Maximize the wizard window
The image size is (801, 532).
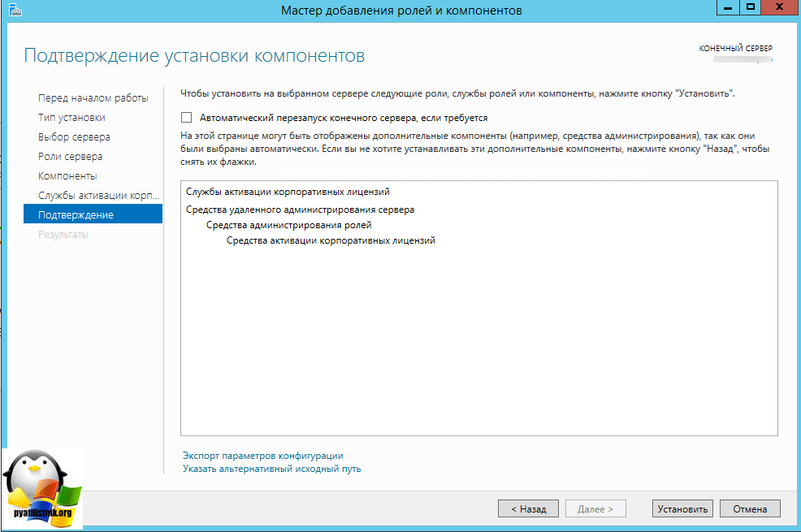click(x=750, y=7)
